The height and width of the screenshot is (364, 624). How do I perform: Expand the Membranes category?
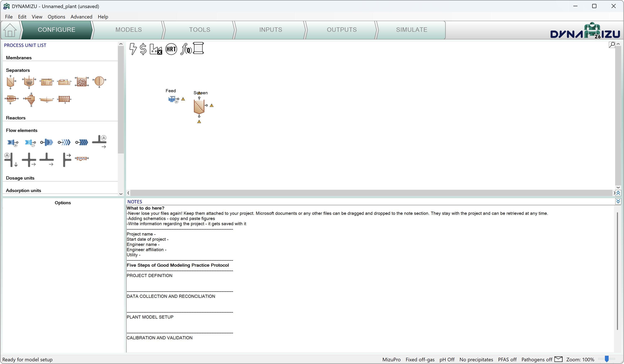pyautogui.click(x=19, y=58)
